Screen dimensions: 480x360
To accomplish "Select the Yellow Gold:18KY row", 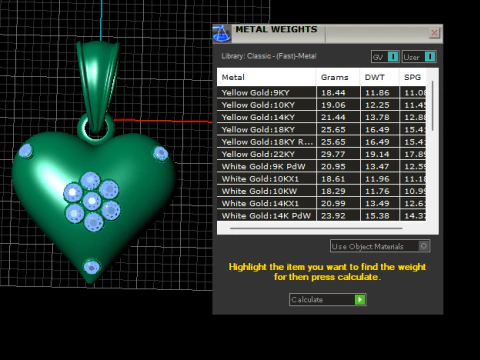I will (321, 129).
